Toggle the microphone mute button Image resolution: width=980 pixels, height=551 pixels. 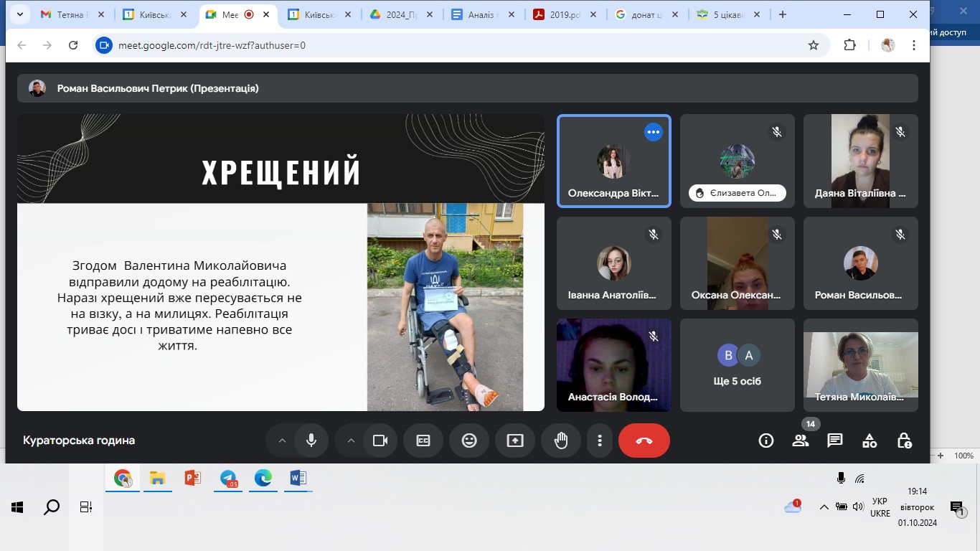[311, 441]
